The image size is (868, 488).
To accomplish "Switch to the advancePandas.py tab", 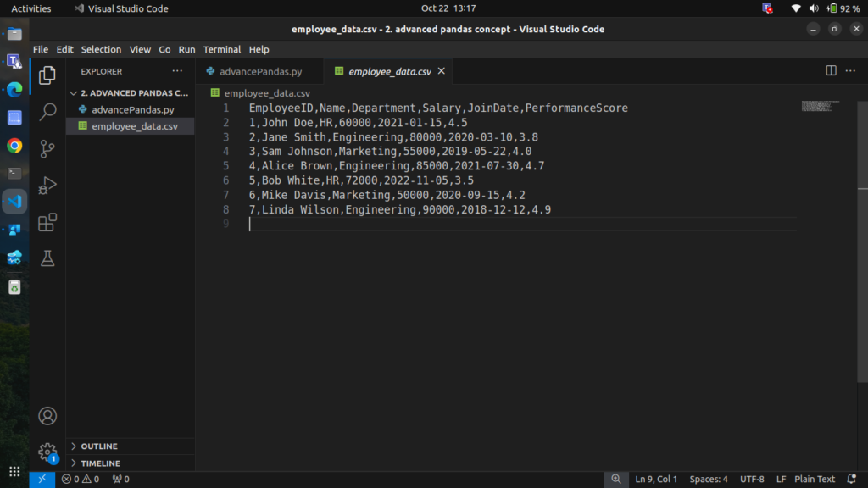I will (x=259, y=72).
